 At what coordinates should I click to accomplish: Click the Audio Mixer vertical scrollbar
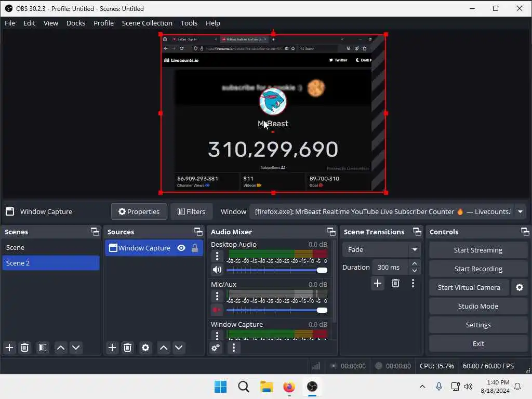(x=334, y=282)
